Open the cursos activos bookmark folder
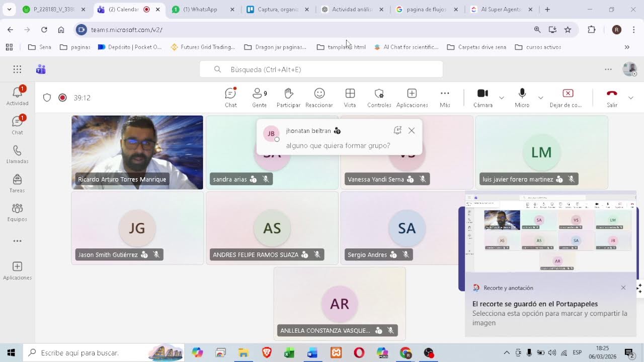Image resolution: width=644 pixels, height=362 pixels. (x=538, y=47)
